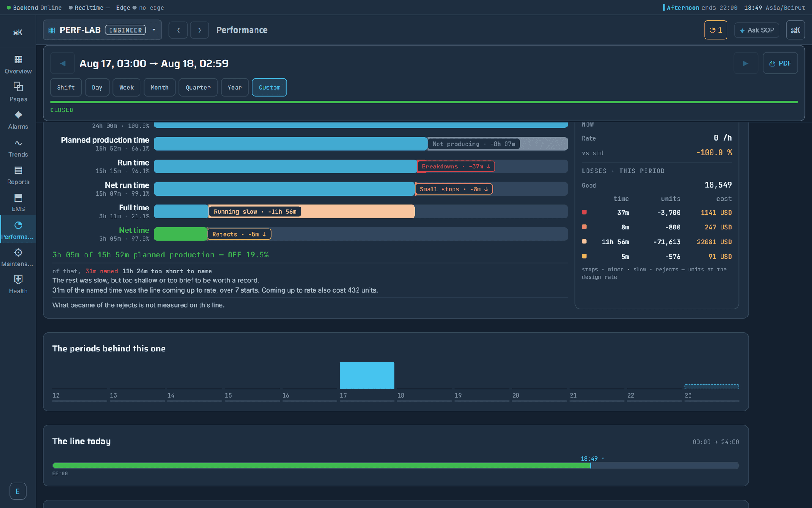Click the -100.0 % vs std value
Image resolution: width=812 pixels, height=508 pixels.
point(714,152)
